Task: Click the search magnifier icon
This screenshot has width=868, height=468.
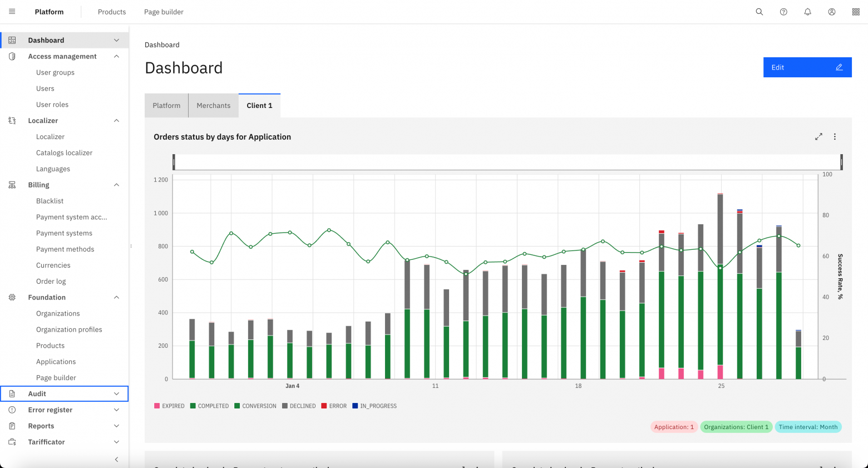Action: [759, 12]
